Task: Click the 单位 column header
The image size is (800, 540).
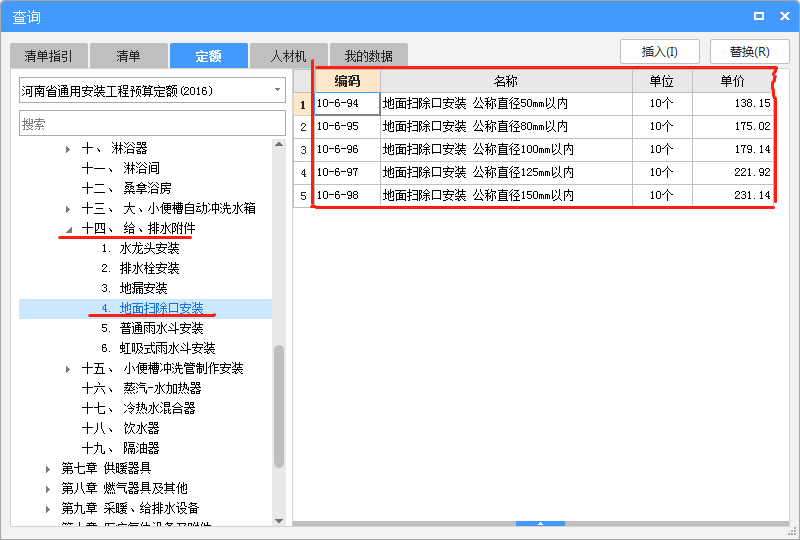Action: [662, 81]
